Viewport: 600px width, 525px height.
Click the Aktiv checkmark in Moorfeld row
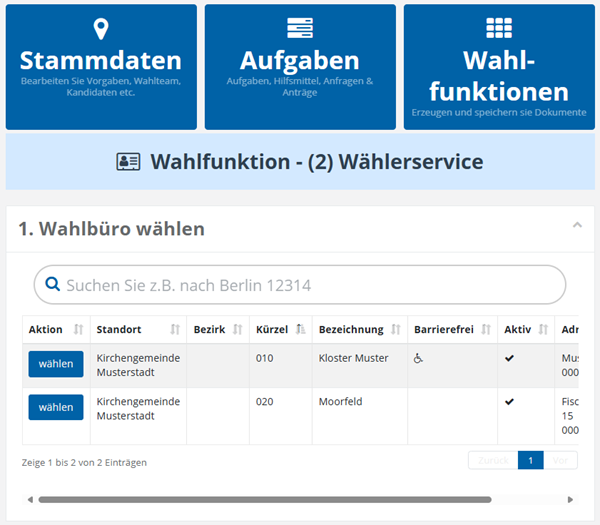(509, 401)
